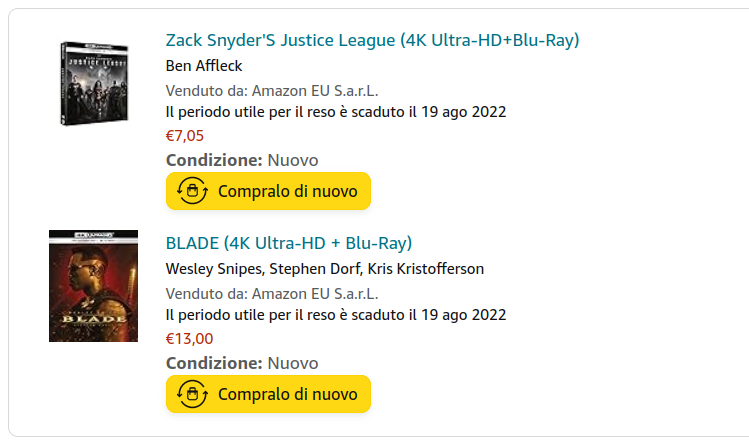This screenshot has width=749, height=444.
Task: Click the Justice League return period notice
Action: tap(336, 112)
